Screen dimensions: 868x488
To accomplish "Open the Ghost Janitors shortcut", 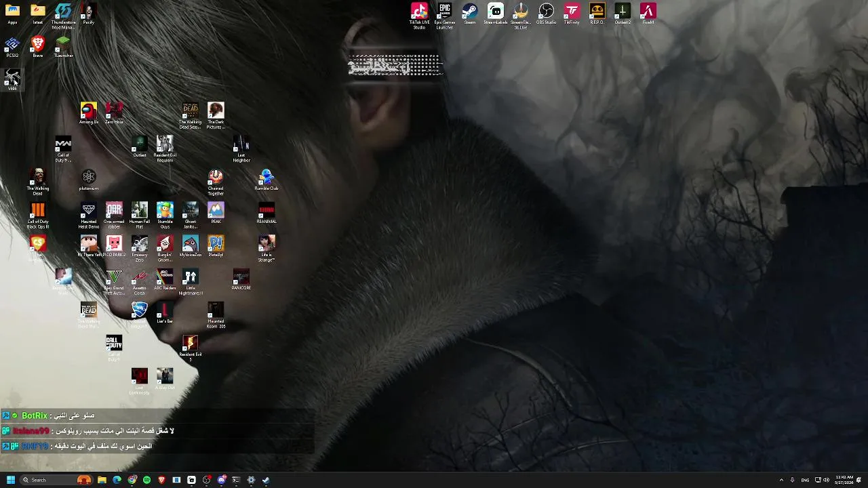I will (x=191, y=216).
